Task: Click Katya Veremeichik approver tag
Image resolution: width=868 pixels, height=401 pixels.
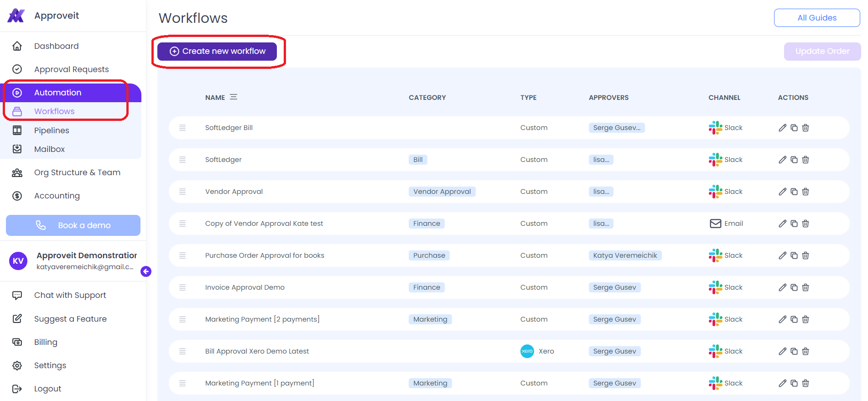Action: point(625,255)
